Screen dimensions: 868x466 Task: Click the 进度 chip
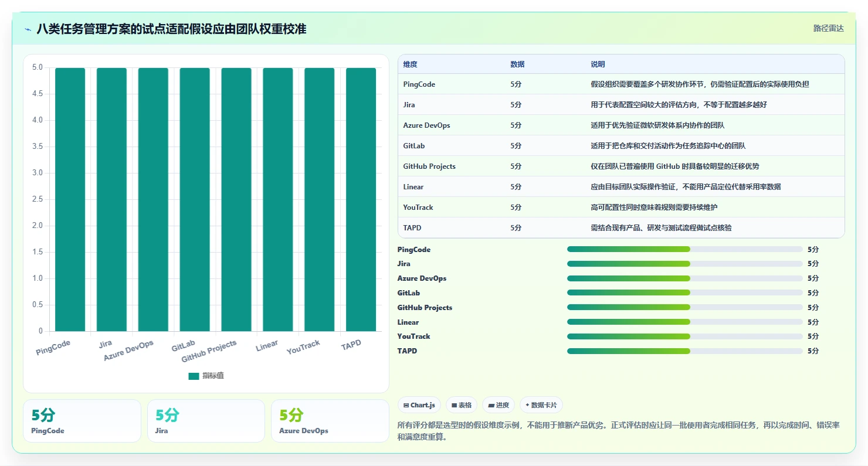(x=499, y=405)
